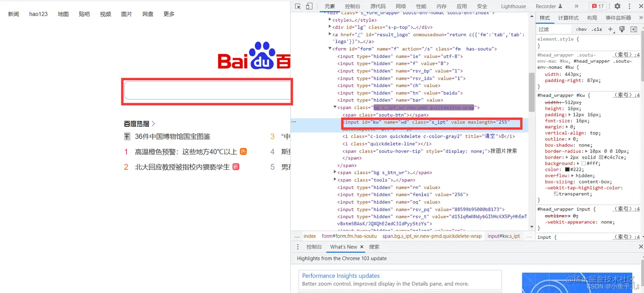Toggle .cls element classes panel

pyautogui.click(x=597, y=29)
